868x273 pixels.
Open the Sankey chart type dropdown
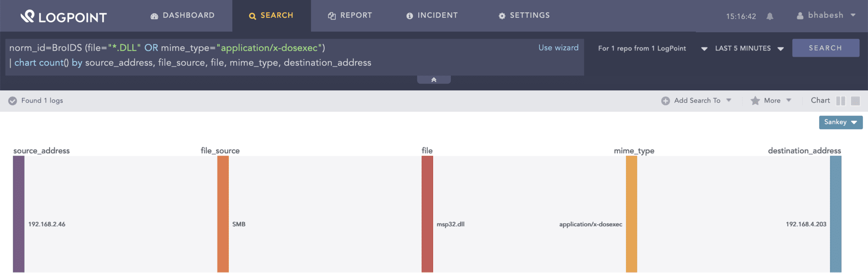(x=840, y=122)
